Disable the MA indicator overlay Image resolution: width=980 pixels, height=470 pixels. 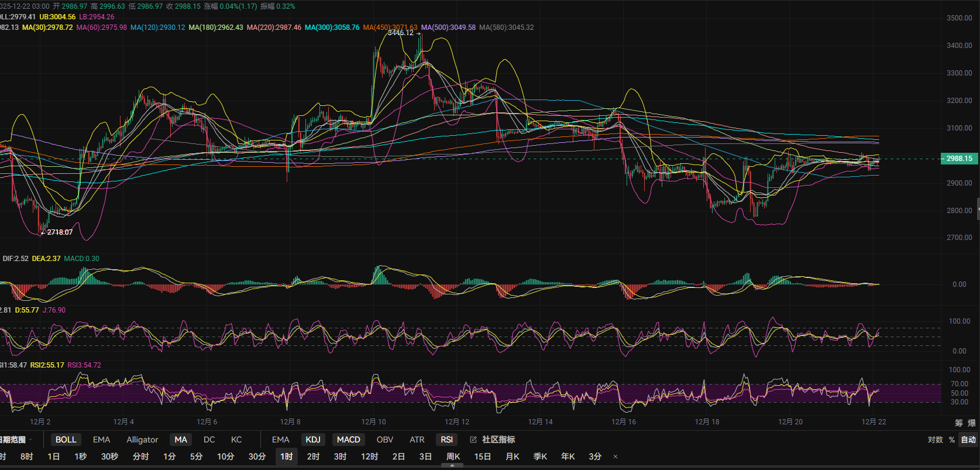181,440
